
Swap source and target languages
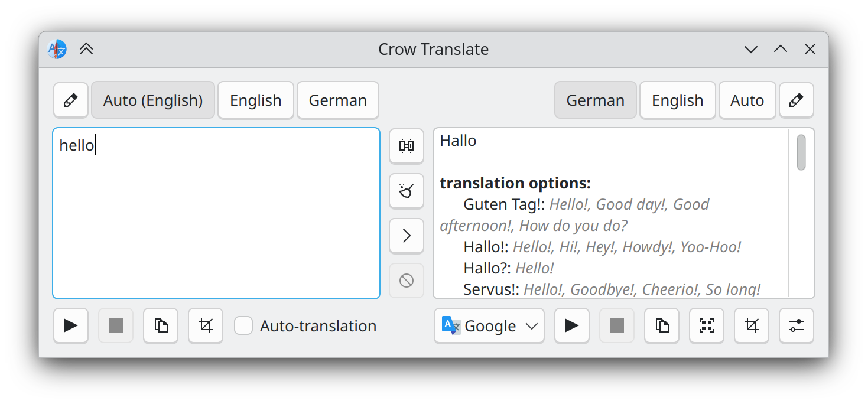pyautogui.click(x=407, y=146)
